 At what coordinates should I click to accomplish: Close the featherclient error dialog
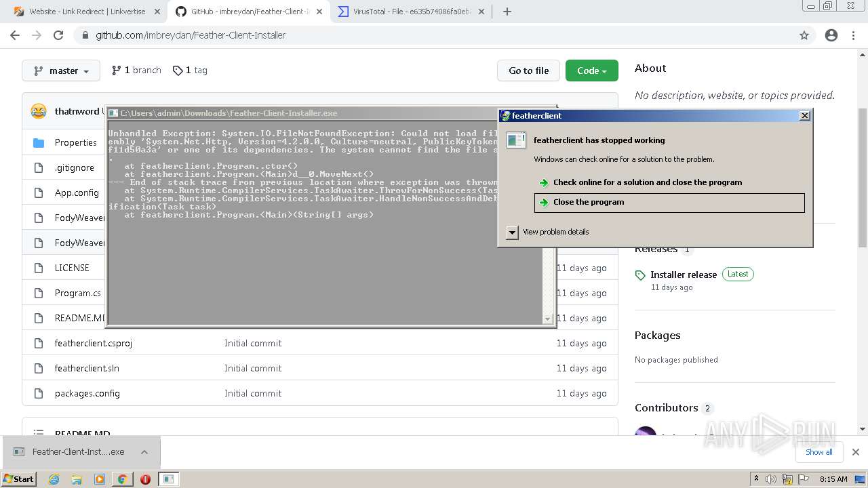(805, 116)
